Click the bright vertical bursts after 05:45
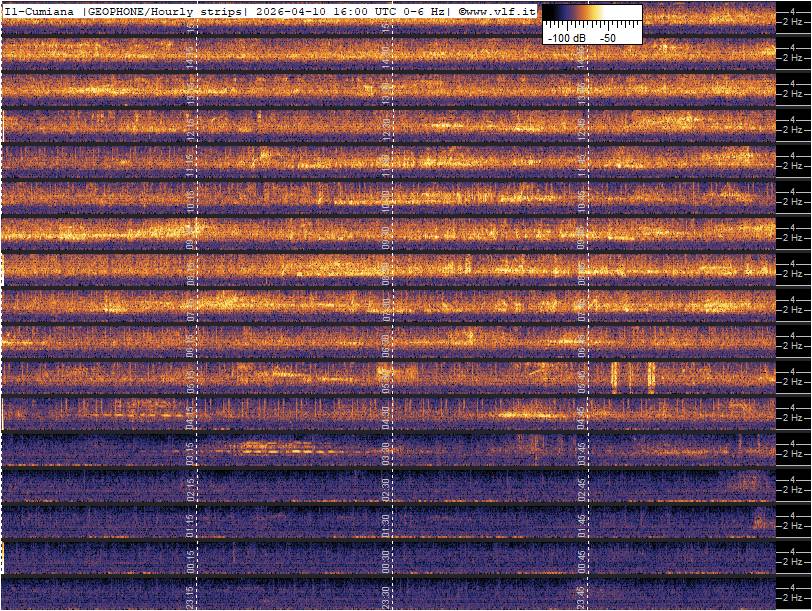812x611 pixels. pyautogui.click(x=633, y=377)
